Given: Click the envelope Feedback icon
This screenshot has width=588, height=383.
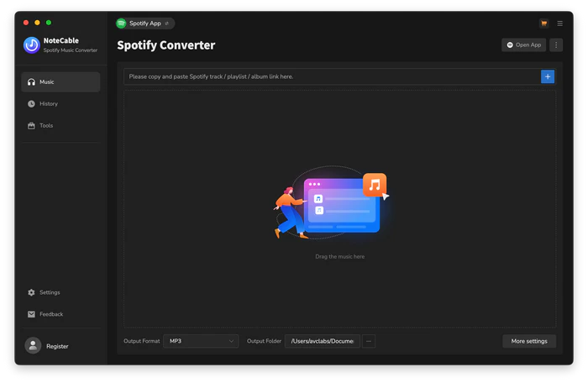Looking at the screenshot, I should 32,314.
